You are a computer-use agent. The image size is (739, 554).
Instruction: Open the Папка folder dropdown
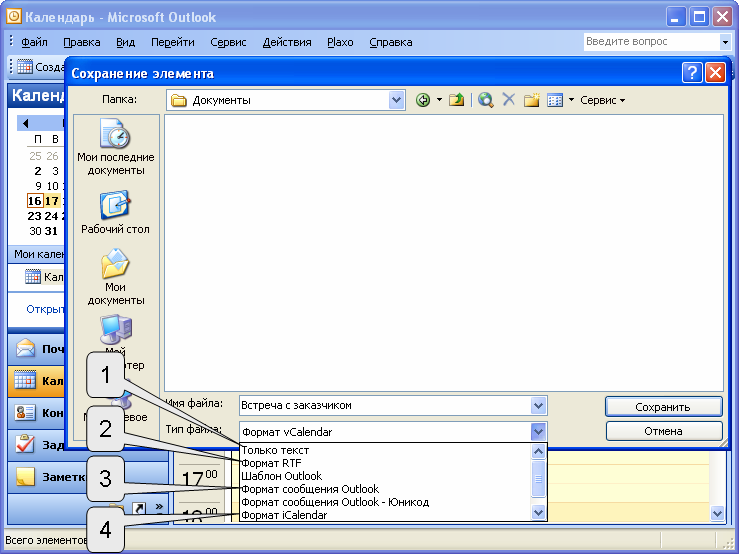click(x=396, y=100)
